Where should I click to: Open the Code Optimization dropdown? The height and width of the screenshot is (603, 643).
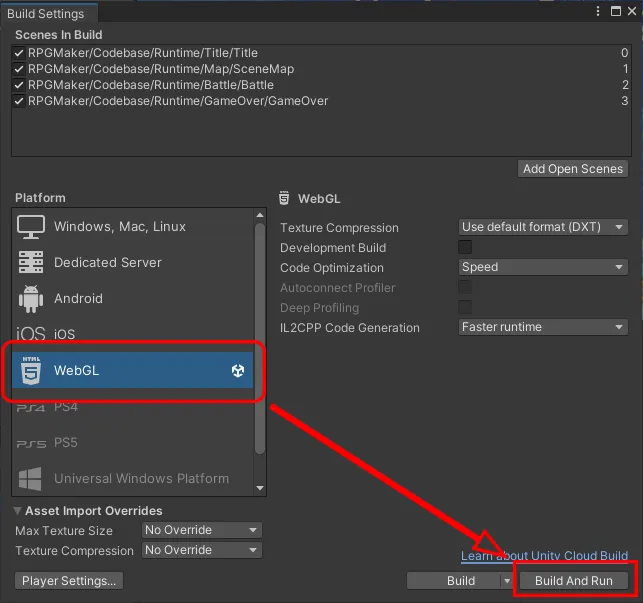pos(543,268)
